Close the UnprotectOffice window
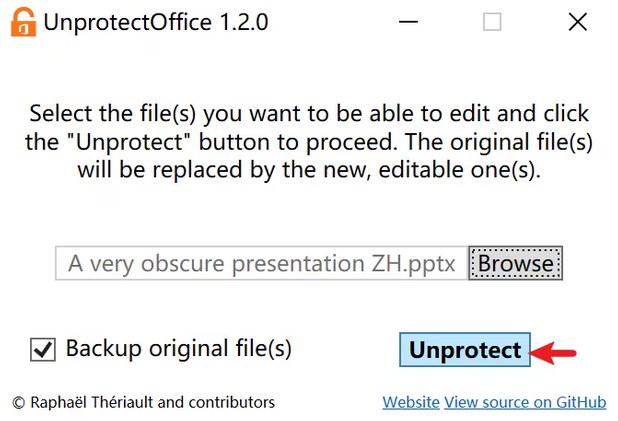 point(577,22)
